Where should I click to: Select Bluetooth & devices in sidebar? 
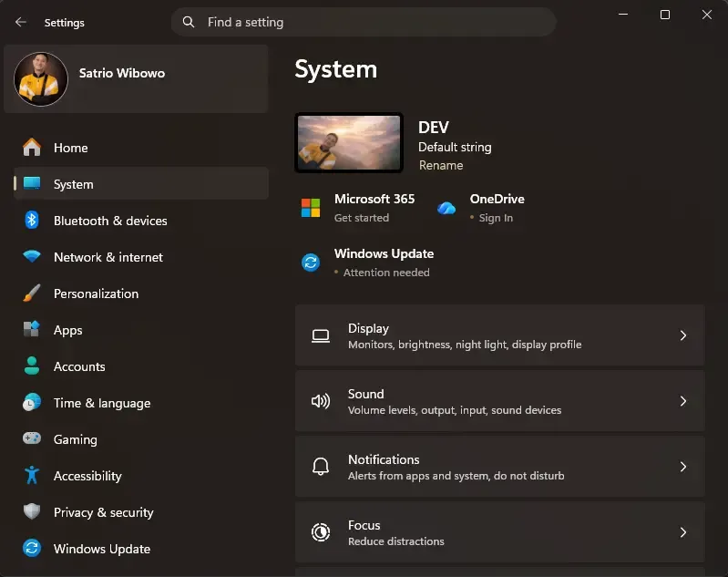coord(110,221)
